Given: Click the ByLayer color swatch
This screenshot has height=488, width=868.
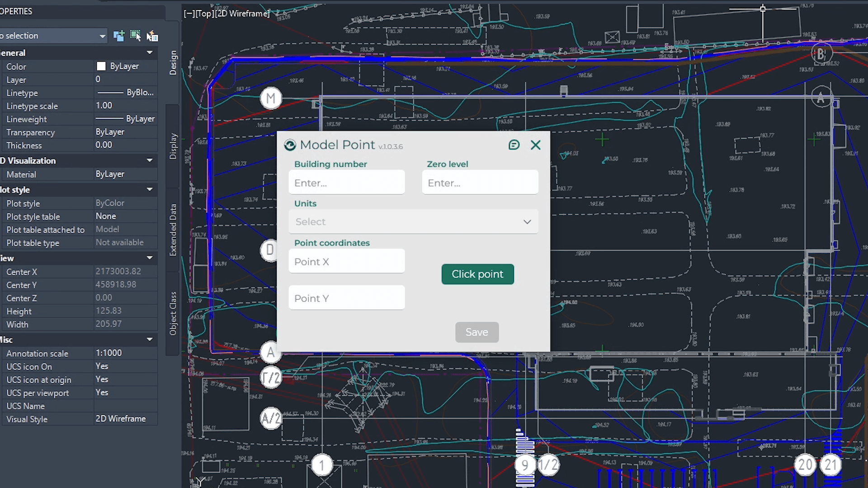Looking at the screenshot, I should click(x=101, y=66).
